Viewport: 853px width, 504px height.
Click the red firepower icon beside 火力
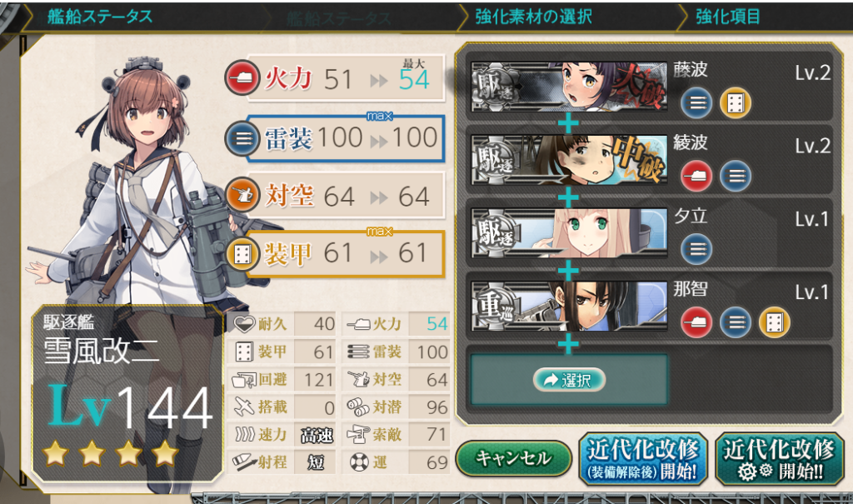tap(242, 78)
